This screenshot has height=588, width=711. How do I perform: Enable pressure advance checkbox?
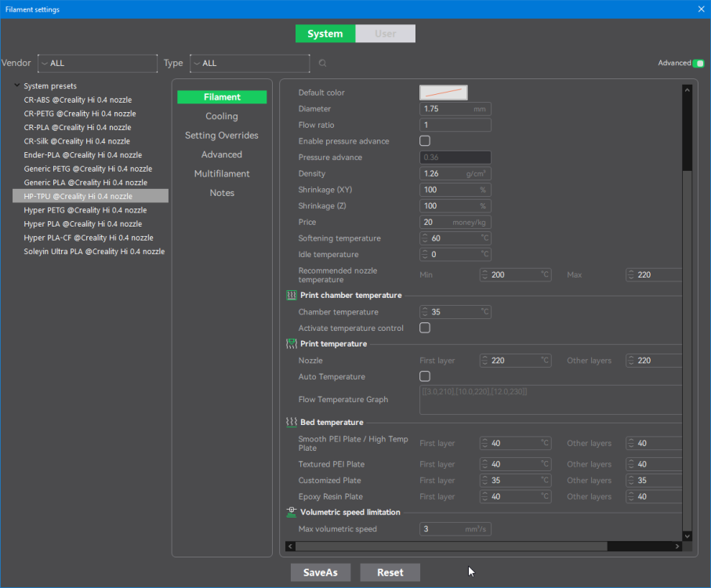[425, 141]
